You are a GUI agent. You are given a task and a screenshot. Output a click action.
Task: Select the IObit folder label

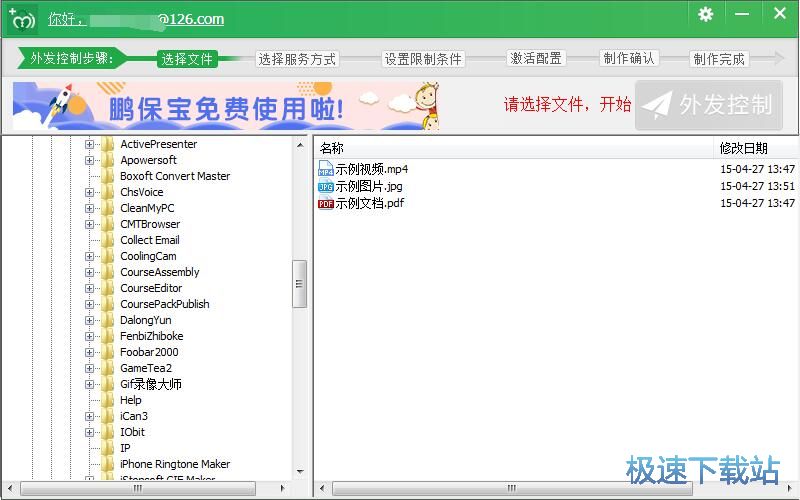pyautogui.click(x=133, y=432)
